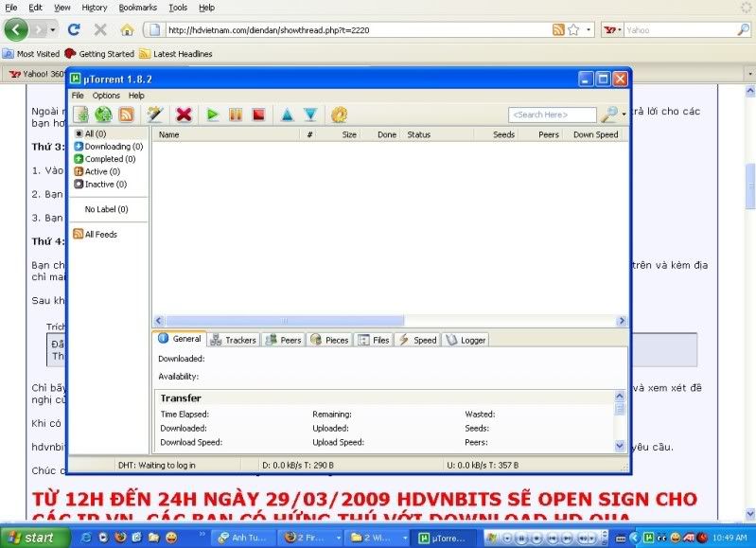The height and width of the screenshot is (548, 756).
Task: Click the Create New Torrent wand icon
Action: coord(155,115)
